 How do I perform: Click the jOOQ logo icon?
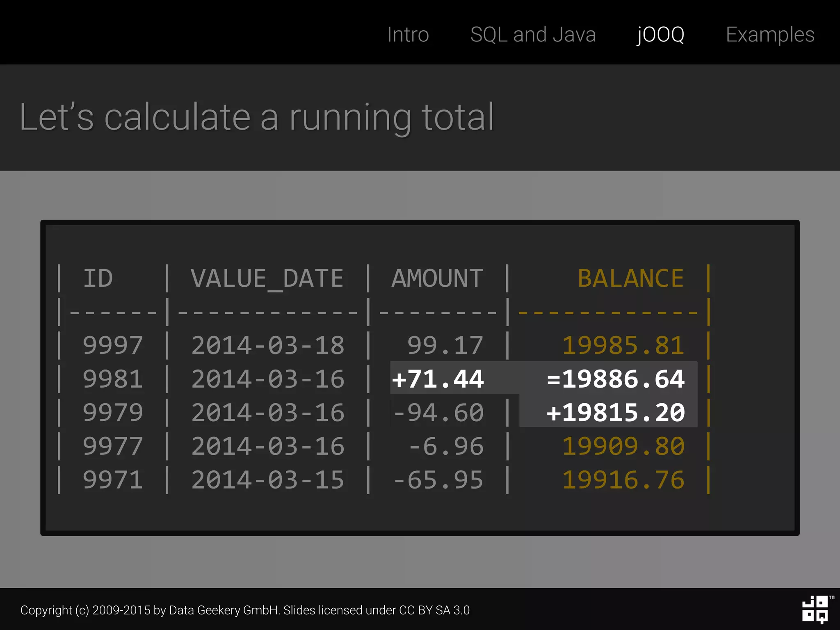pyautogui.click(x=815, y=609)
